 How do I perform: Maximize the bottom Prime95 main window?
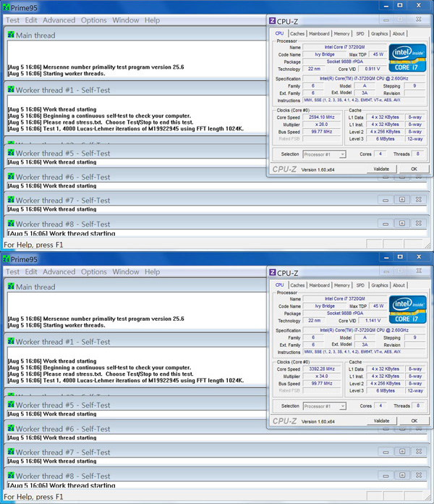point(400,257)
